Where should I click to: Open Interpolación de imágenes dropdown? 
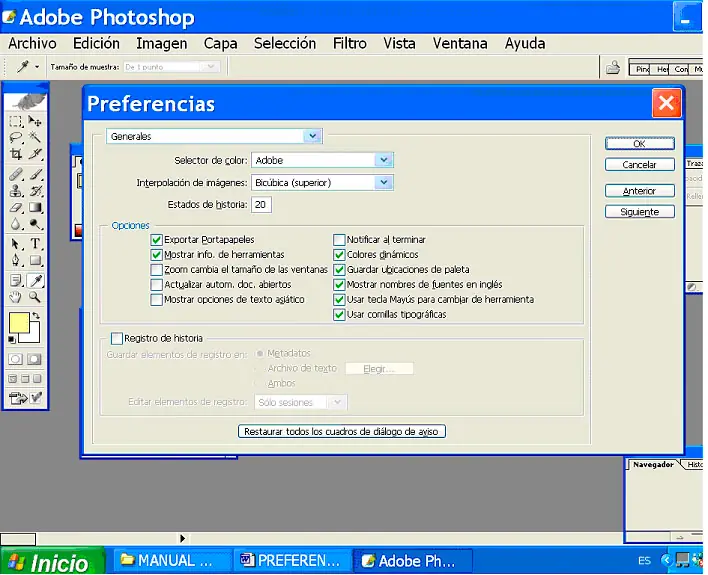(322, 182)
